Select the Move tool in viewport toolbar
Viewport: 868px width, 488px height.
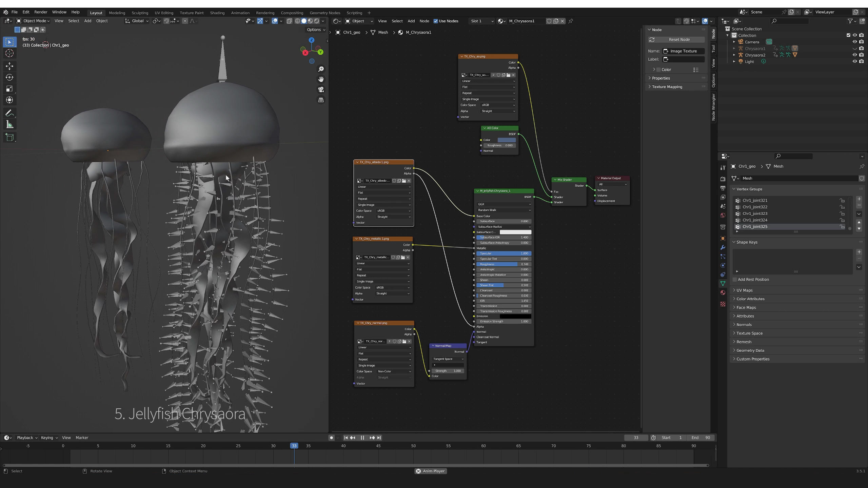tap(9, 66)
